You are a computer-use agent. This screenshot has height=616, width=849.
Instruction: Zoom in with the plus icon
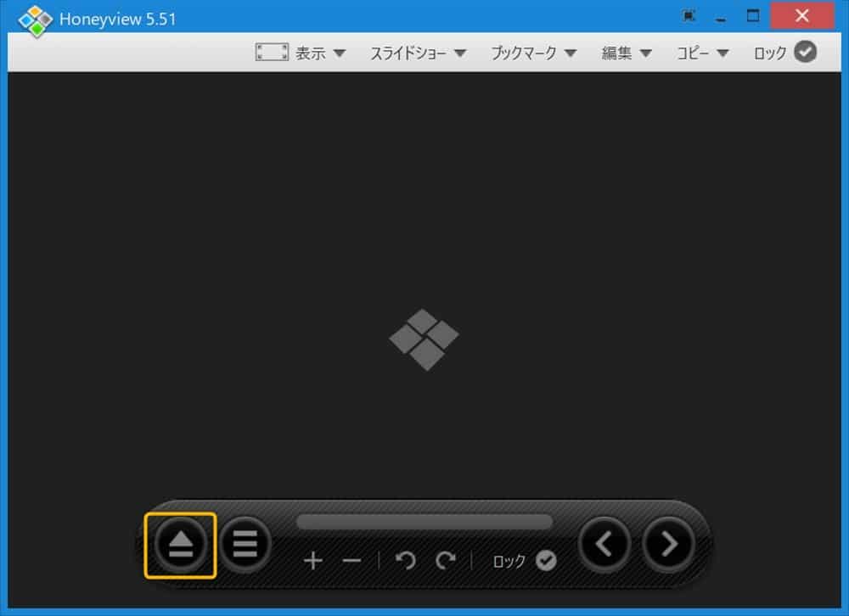pyautogui.click(x=313, y=561)
